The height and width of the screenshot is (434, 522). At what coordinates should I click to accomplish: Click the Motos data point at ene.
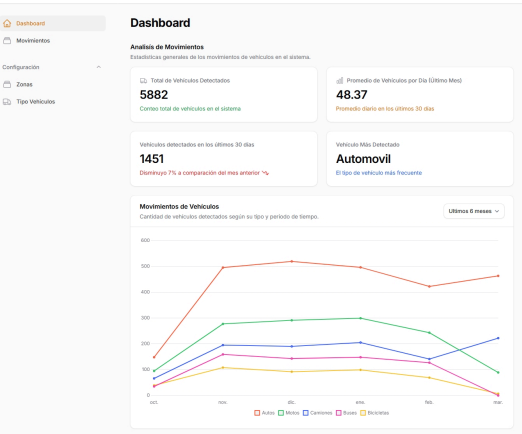[360, 318]
